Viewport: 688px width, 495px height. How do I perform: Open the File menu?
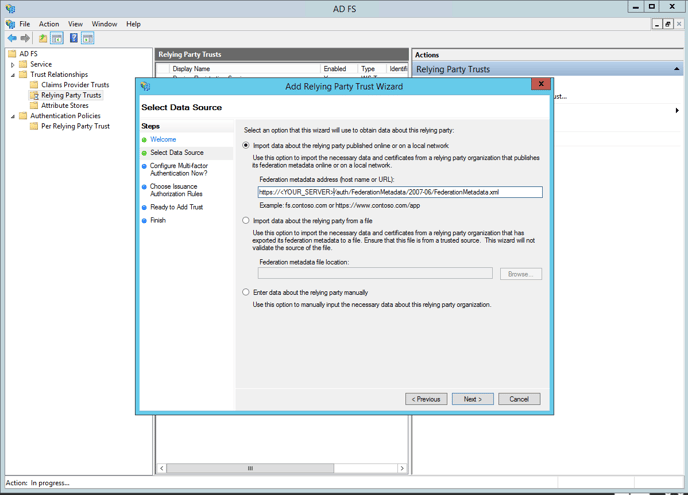[25, 24]
